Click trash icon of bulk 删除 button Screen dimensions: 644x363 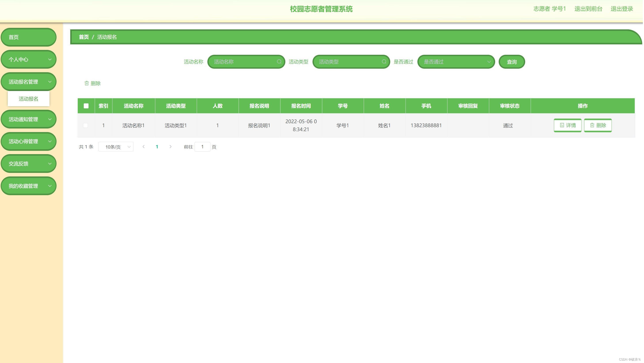(87, 83)
